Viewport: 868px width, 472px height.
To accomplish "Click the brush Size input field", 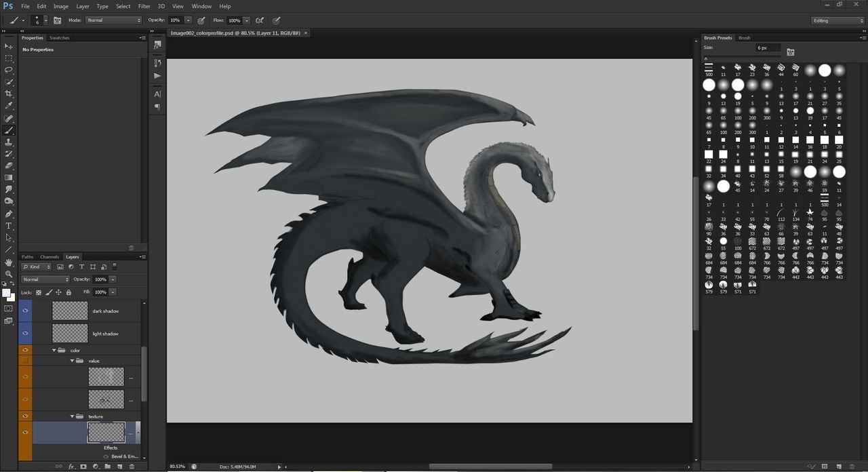I will [x=768, y=48].
